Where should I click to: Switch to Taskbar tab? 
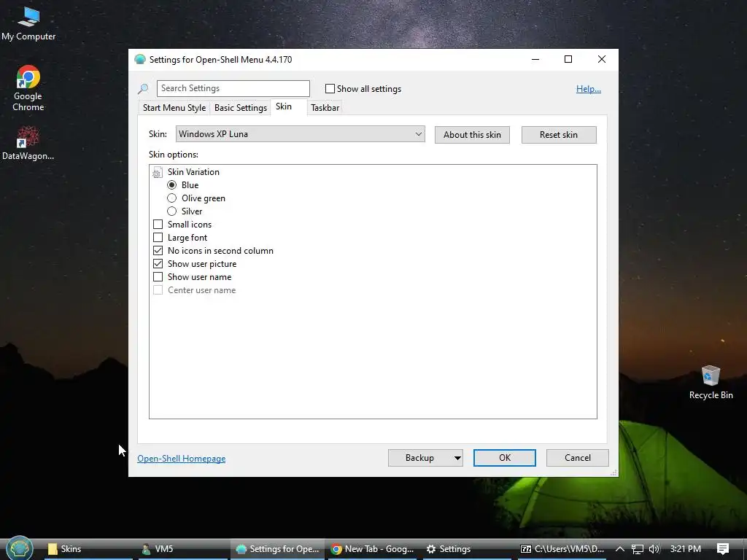(x=325, y=108)
